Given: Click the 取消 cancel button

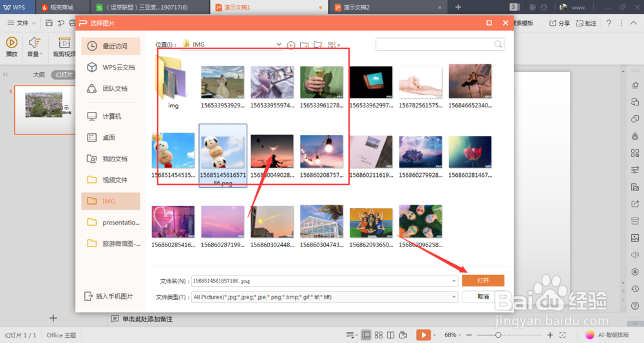Looking at the screenshot, I should point(483,297).
